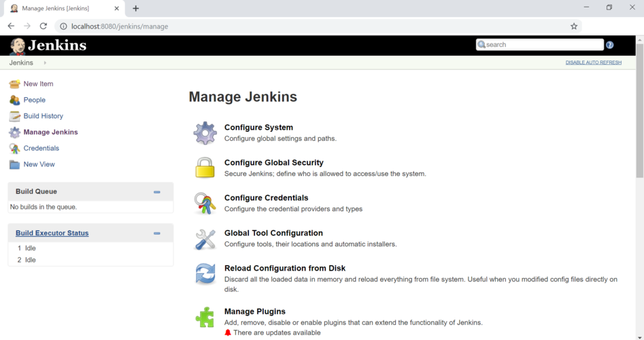Click the Disable Auto Refresh link
This screenshot has width=644, height=340.
click(x=594, y=63)
